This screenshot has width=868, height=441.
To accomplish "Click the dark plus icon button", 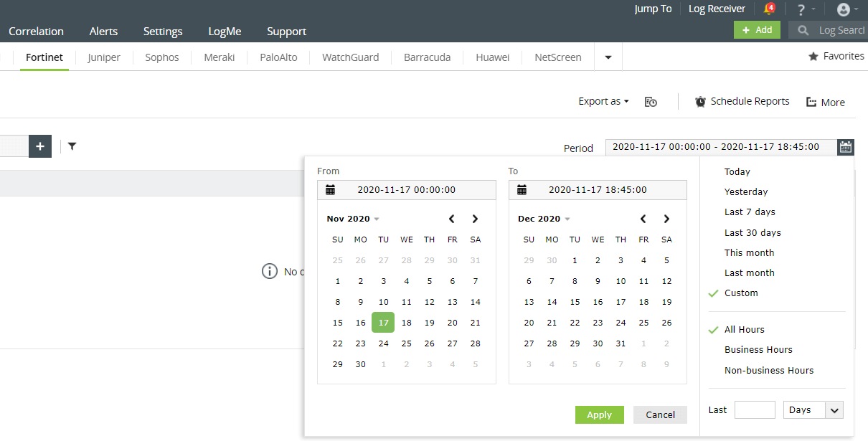I will tap(40, 146).
